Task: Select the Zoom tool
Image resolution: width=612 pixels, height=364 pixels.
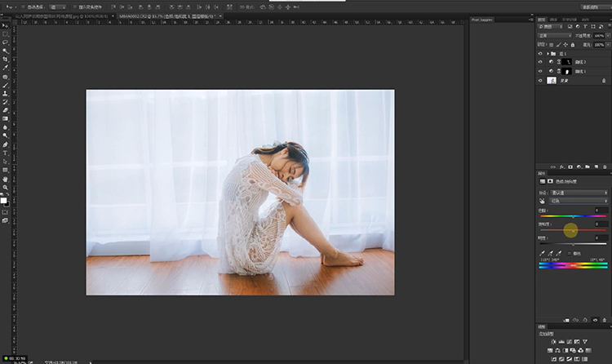Action: tap(5, 188)
